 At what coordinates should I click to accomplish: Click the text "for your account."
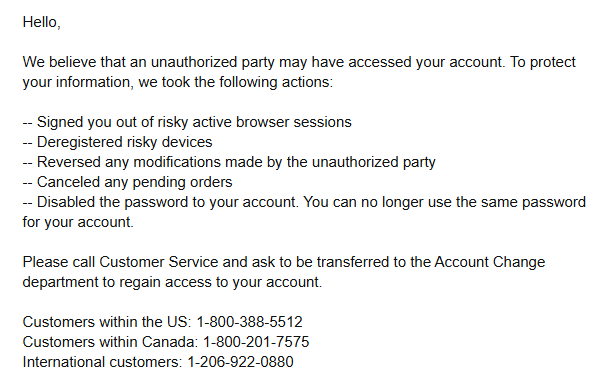(78, 222)
